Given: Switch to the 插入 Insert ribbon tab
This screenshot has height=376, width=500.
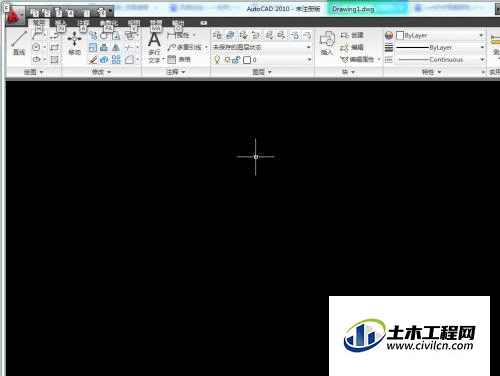Looking at the screenshot, I should [61, 23].
